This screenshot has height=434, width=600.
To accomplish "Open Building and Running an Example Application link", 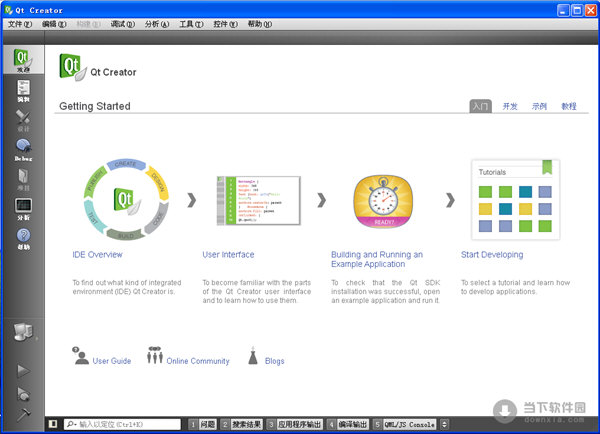I will [377, 259].
